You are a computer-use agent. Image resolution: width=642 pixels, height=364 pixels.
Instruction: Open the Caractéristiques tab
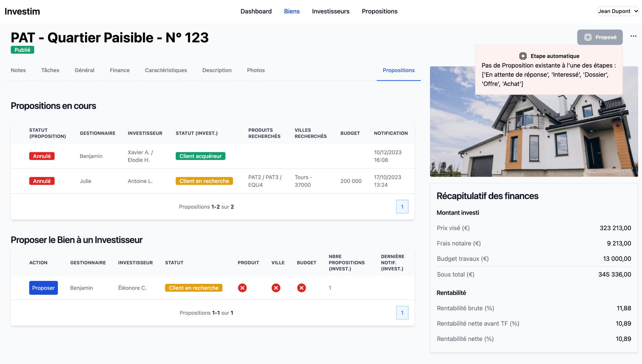click(x=166, y=70)
